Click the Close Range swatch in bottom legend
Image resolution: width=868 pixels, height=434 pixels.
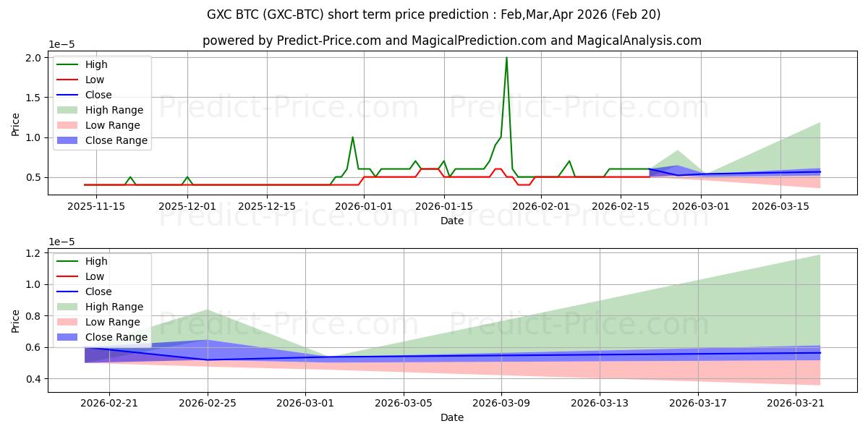(x=69, y=337)
